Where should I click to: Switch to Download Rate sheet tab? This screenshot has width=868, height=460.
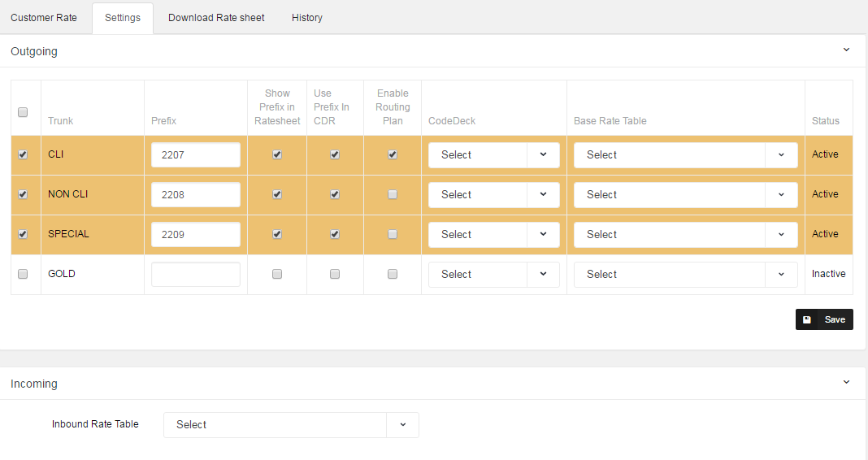pos(216,17)
